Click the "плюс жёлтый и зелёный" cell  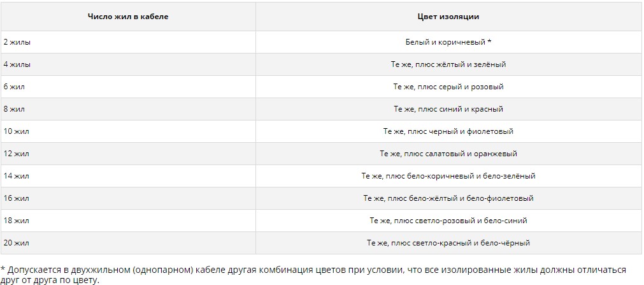[x=448, y=64]
